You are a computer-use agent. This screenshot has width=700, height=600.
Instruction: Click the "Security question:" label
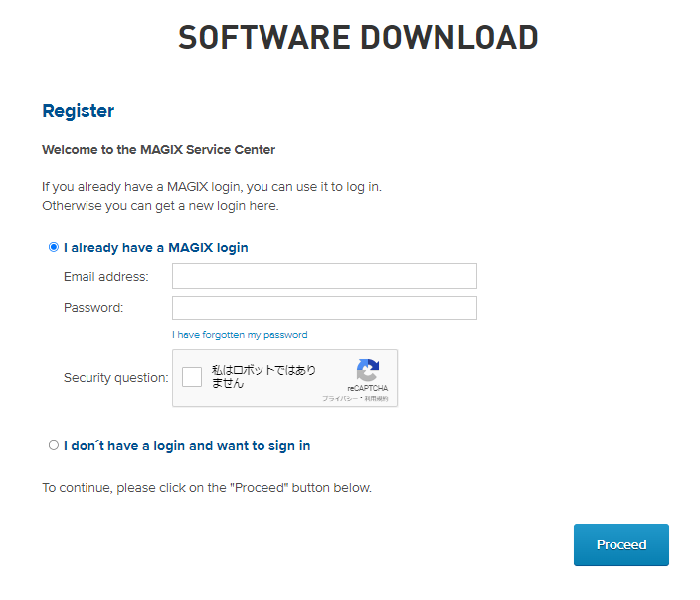[116, 378]
